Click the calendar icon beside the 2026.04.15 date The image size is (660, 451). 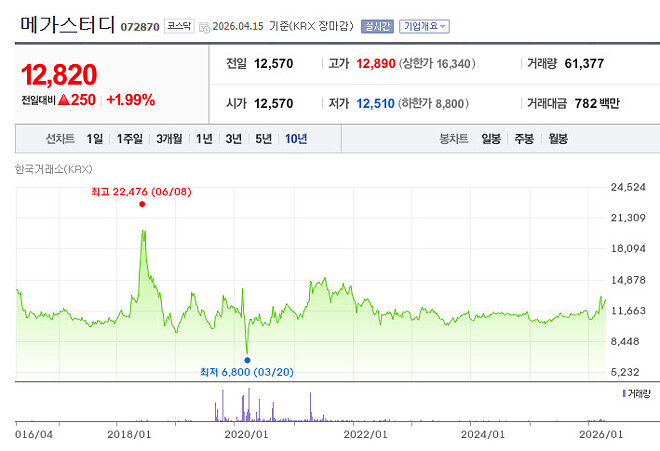pyautogui.click(x=205, y=28)
